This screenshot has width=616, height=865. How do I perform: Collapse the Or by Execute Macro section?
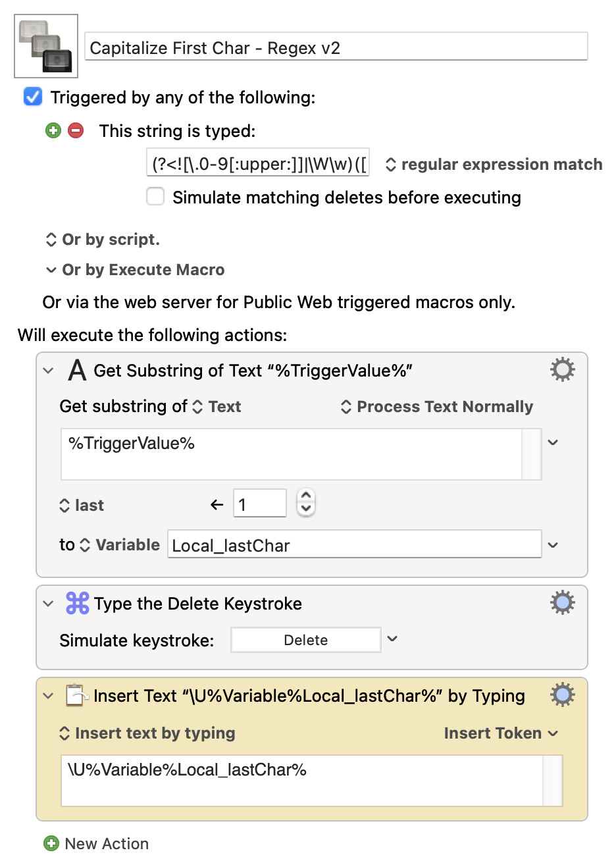click(x=51, y=270)
